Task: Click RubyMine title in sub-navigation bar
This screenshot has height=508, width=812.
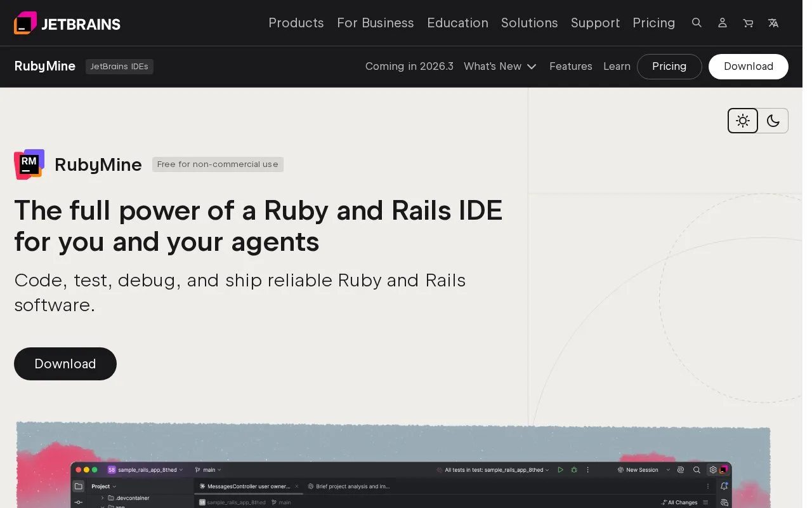Action: click(x=44, y=66)
